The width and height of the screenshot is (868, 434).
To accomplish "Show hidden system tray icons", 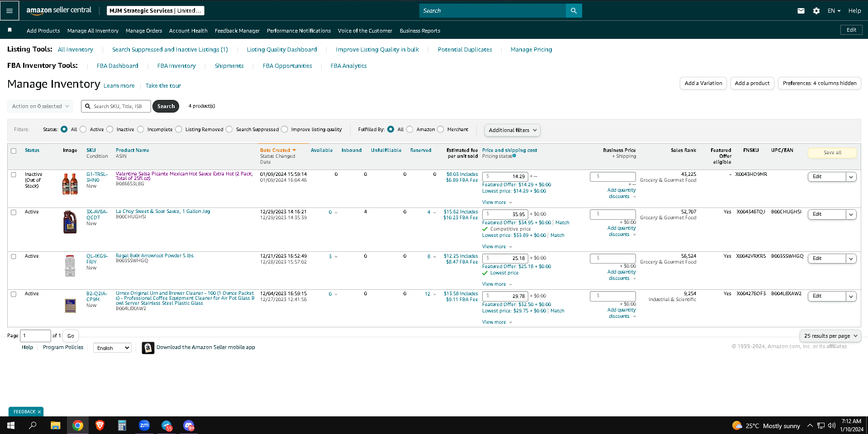I will click(x=810, y=425).
